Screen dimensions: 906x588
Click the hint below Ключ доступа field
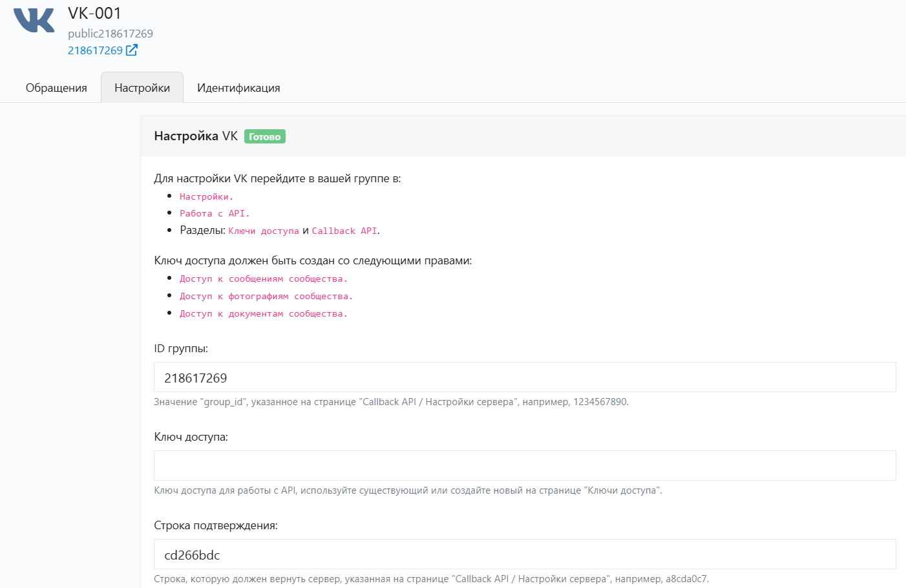(408, 490)
